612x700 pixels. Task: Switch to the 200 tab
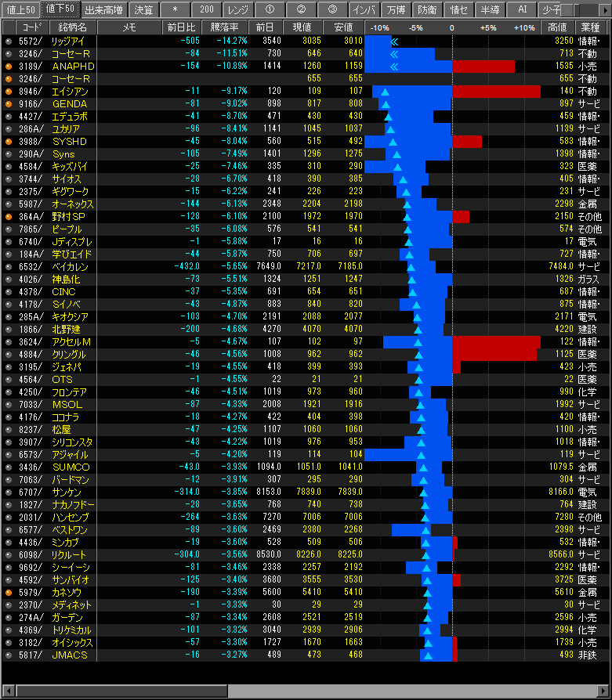206,9
